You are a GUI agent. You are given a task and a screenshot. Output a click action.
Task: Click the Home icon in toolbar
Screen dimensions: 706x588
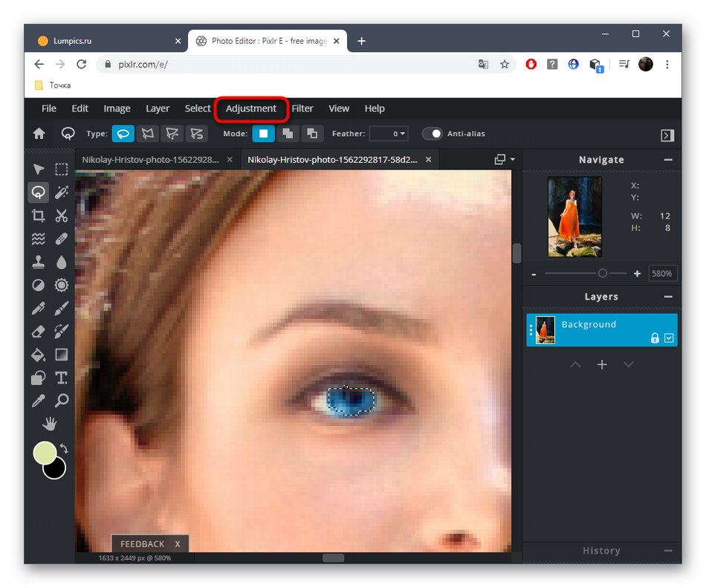39,134
